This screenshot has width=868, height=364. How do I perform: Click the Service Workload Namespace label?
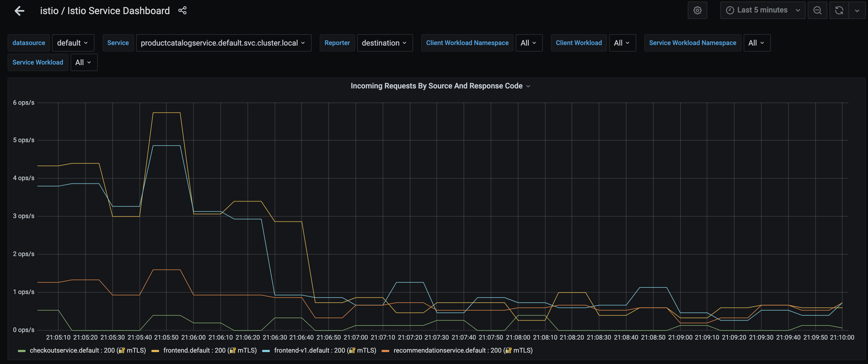click(692, 43)
